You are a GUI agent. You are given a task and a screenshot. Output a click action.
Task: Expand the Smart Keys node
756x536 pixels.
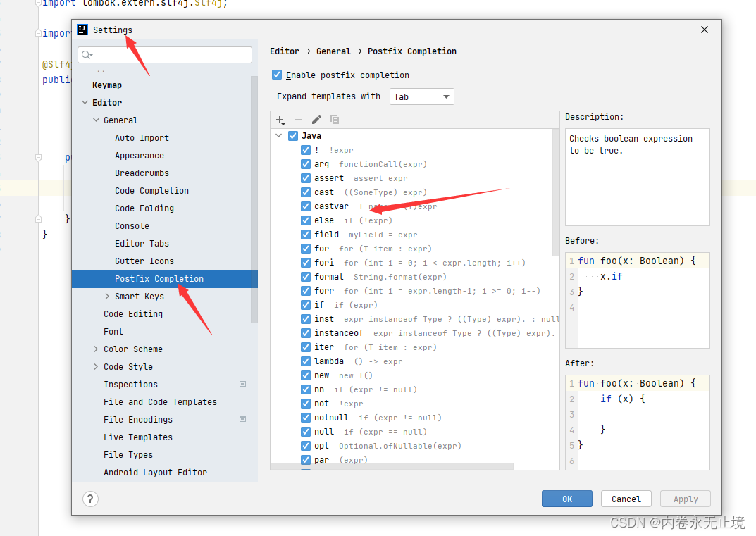click(x=107, y=297)
